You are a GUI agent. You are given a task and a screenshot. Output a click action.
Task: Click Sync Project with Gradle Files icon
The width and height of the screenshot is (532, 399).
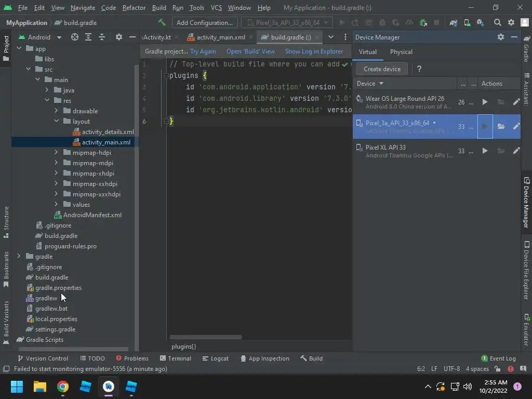pos(453,22)
